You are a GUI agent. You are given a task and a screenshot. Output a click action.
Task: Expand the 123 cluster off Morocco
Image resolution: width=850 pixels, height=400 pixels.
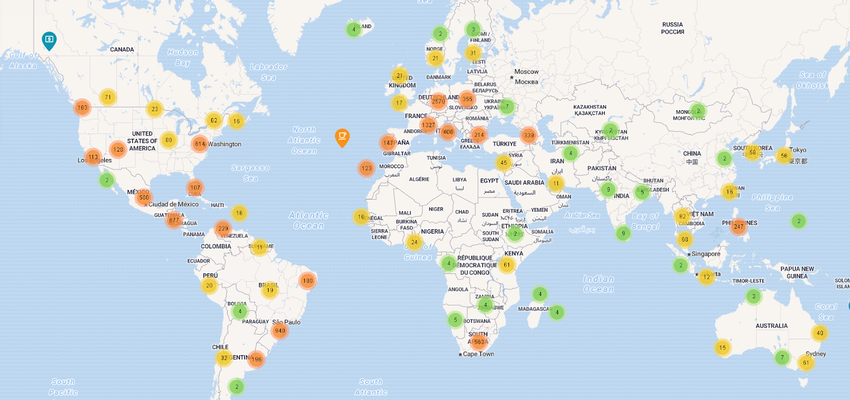coord(366,169)
